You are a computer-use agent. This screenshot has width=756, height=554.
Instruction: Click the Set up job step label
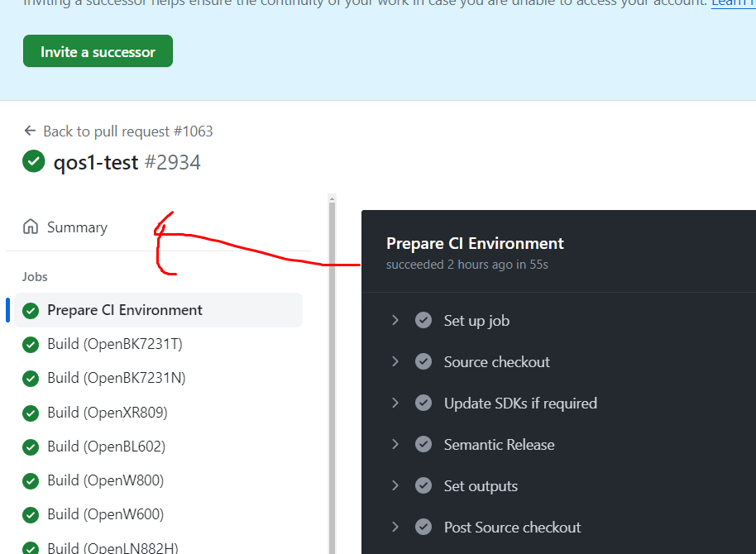[476, 321]
